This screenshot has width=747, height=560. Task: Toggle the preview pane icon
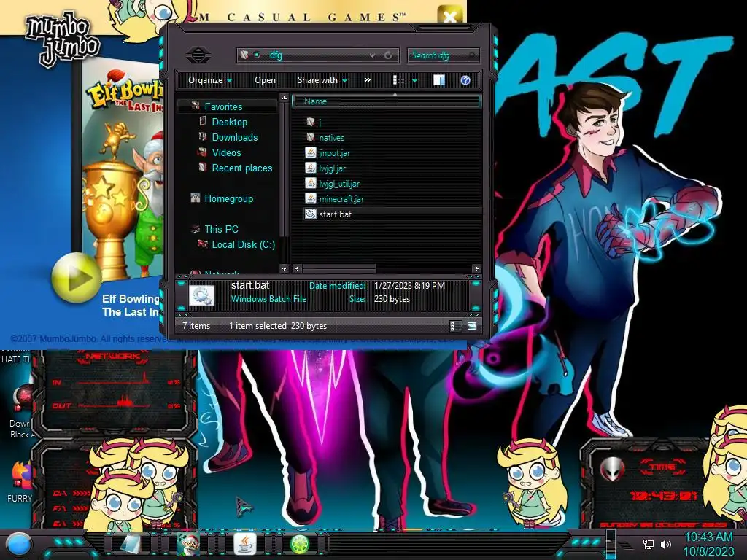(x=438, y=80)
